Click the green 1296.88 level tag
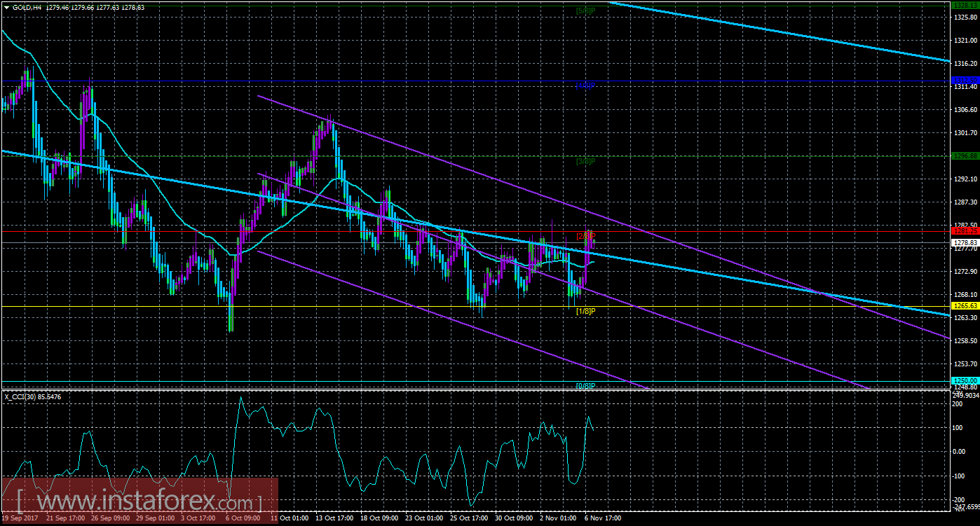The width and height of the screenshot is (980, 526). pyautogui.click(x=965, y=156)
